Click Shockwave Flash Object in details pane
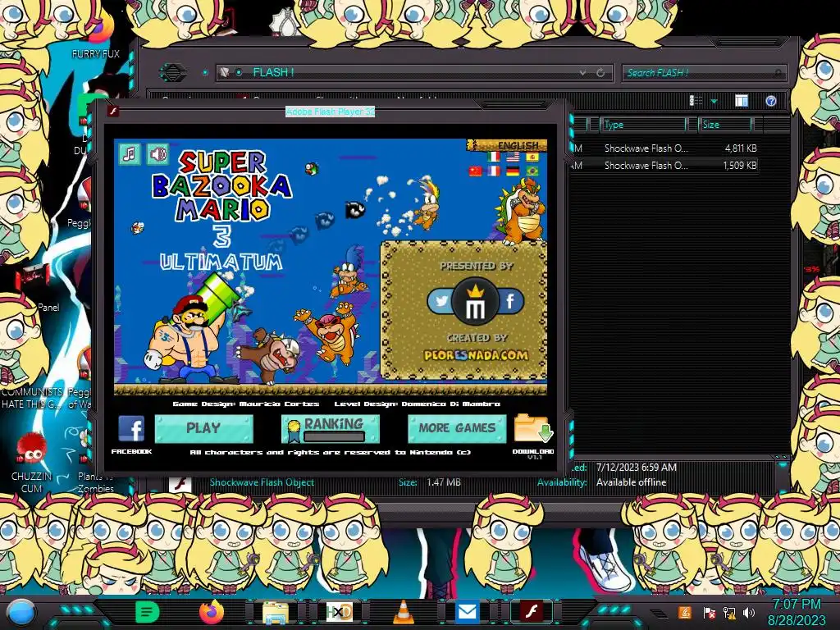 tap(262, 482)
